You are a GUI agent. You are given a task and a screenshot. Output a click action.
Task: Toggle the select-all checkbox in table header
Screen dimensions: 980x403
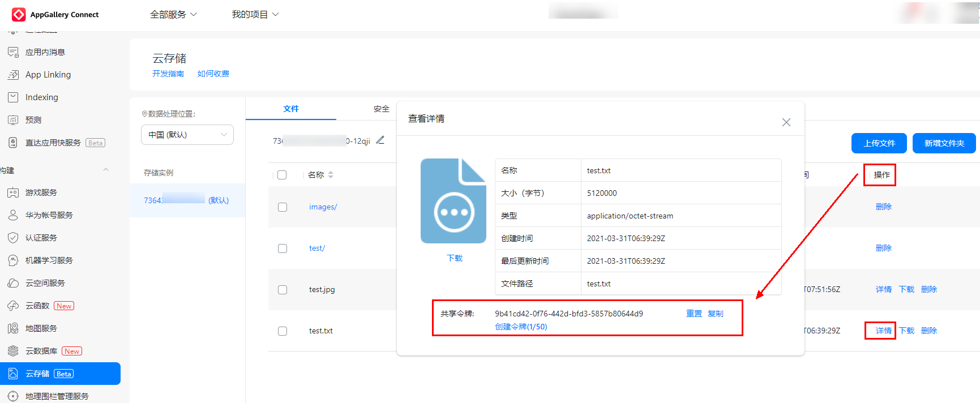(x=282, y=175)
